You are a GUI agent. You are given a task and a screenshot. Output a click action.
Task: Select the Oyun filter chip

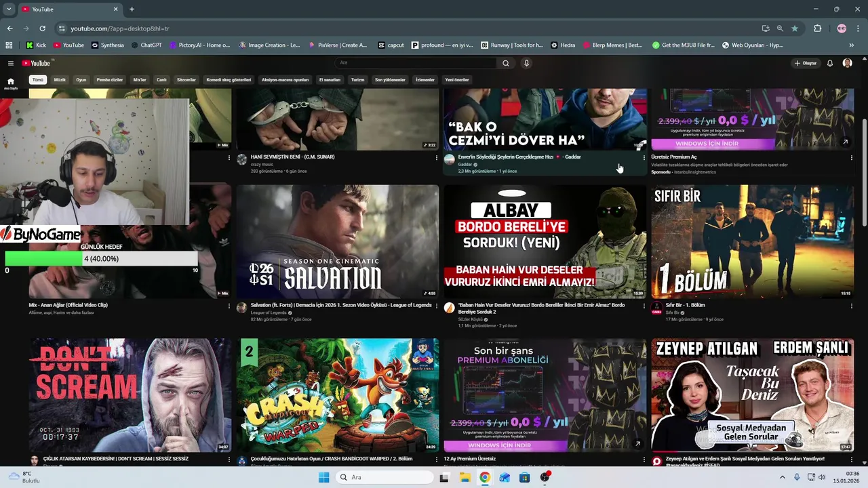coord(81,80)
